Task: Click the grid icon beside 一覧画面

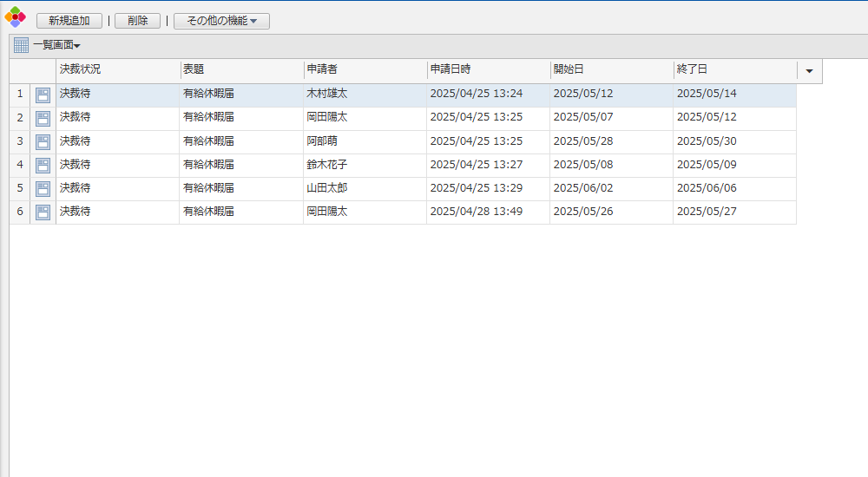Action: tap(22, 45)
